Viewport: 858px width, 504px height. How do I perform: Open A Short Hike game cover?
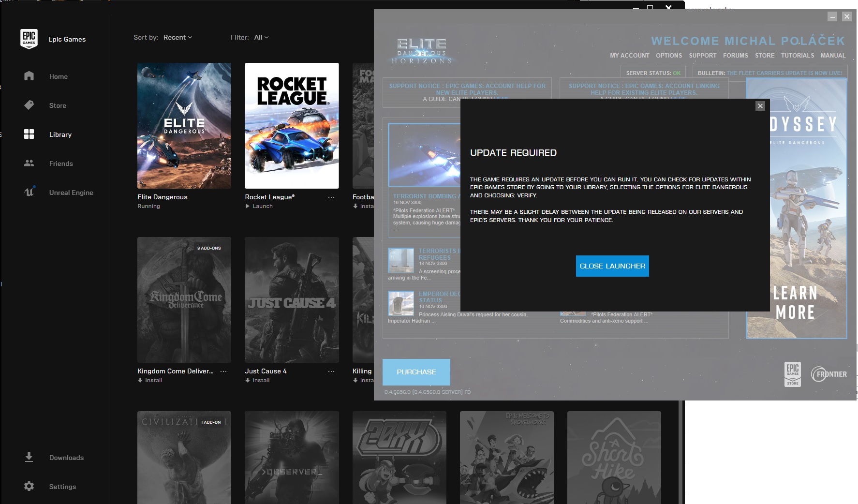point(614,458)
